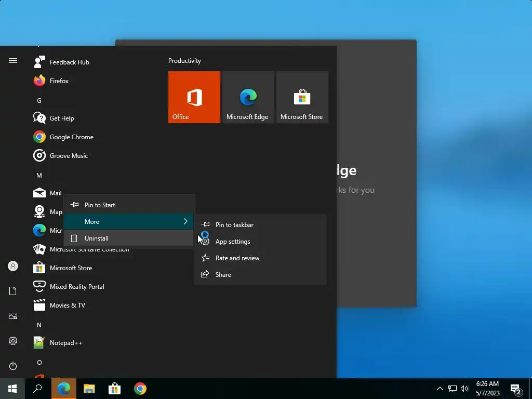Open the volume control in system tray
Viewport: 532px width, 399px height.
[464, 389]
